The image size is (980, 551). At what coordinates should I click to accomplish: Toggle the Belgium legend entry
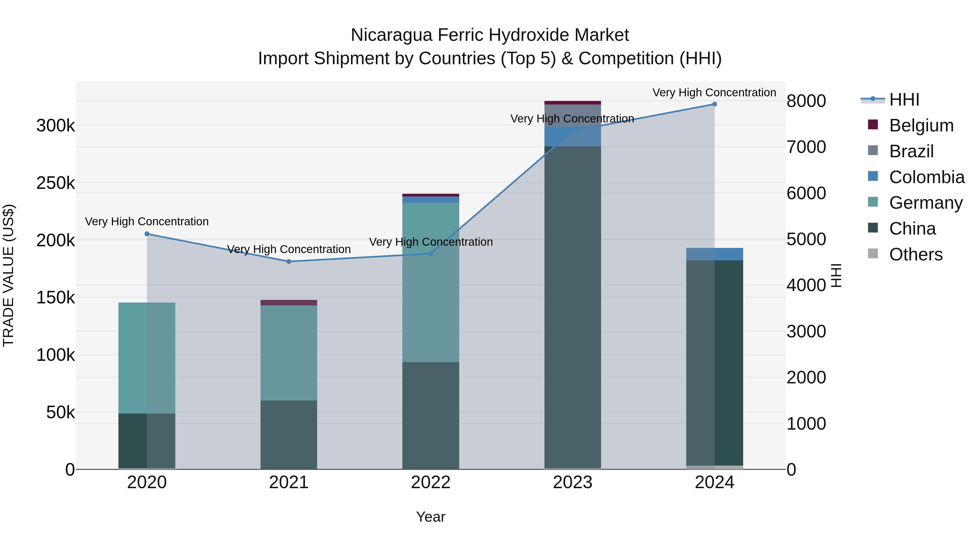pyautogui.click(x=911, y=125)
